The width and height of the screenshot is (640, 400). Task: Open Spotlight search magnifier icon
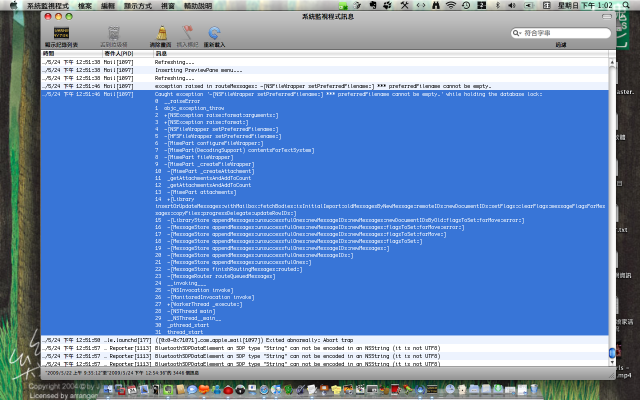(626, 5)
